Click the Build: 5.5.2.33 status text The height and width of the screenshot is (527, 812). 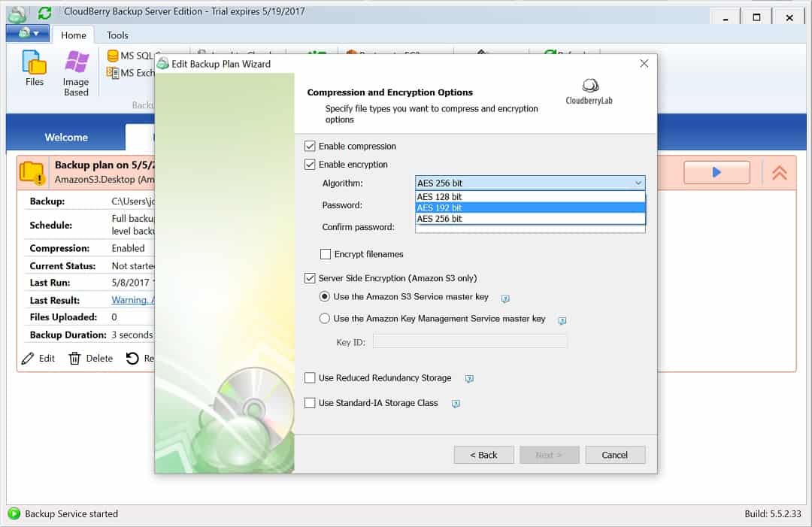pos(773,513)
